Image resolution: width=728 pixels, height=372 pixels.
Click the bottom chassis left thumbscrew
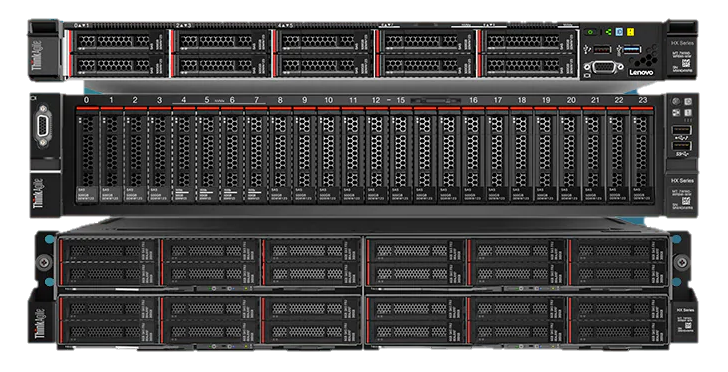pyautogui.click(x=44, y=262)
